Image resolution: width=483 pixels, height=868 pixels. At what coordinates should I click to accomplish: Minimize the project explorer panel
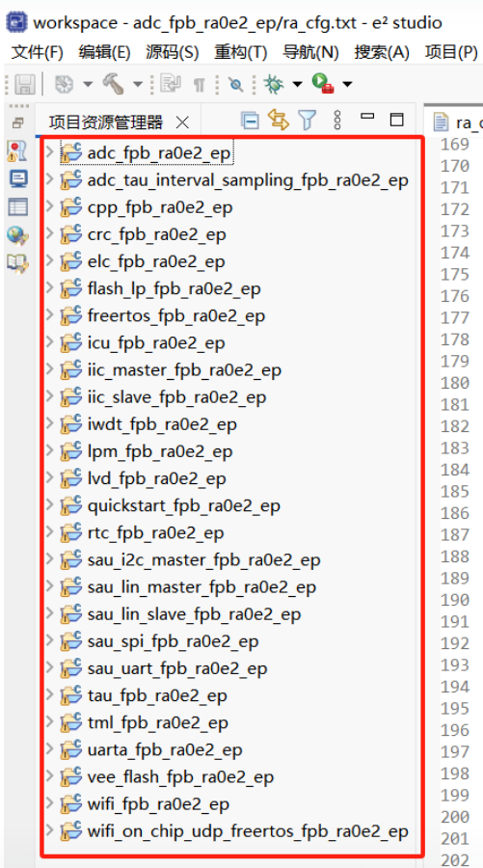tap(367, 117)
